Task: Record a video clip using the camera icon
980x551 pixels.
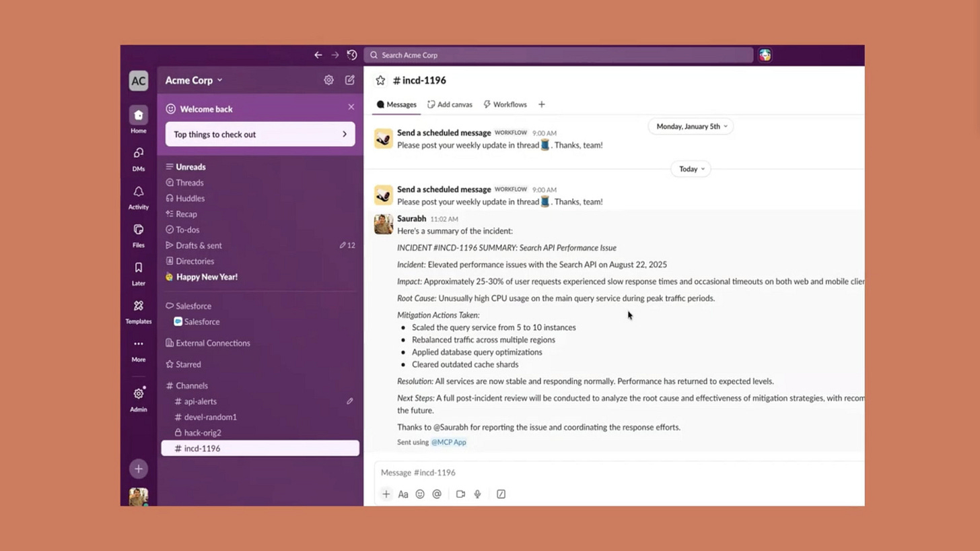Action: click(x=460, y=494)
